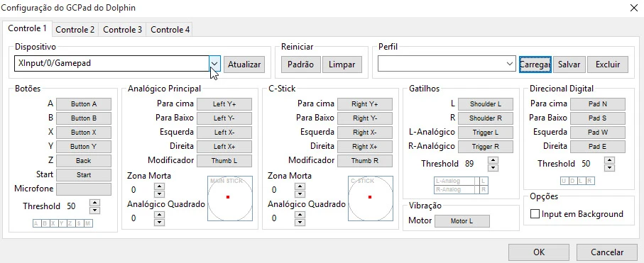Click the Left Y- mapping button
644x263 pixels.
224,118
